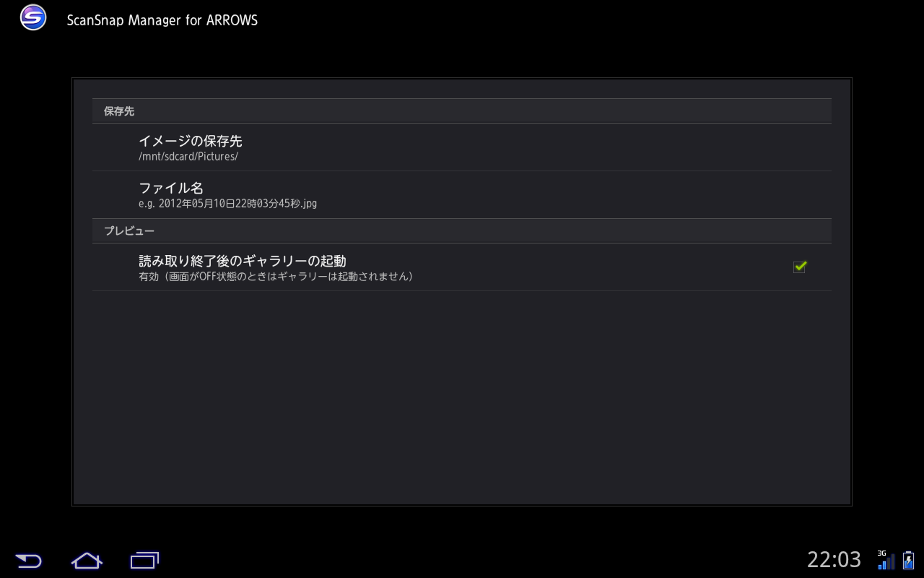The height and width of the screenshot is (578, 924).
Task: Select the 保存先 section header
Action: [462, 111]
